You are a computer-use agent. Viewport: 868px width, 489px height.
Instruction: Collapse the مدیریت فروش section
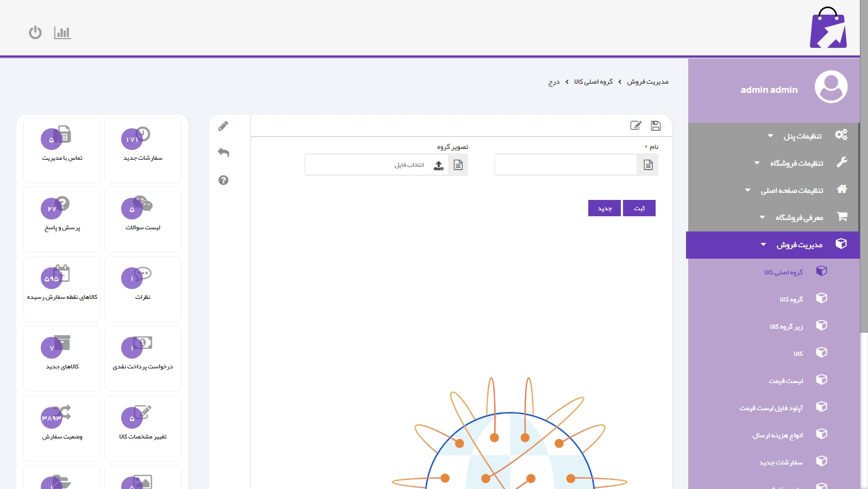pos(799,245)
